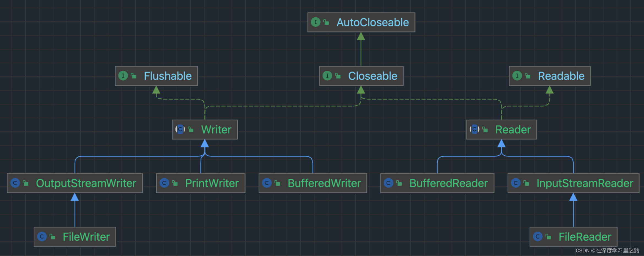The height and width of the screenshot is (256, 644).
Task: Select the AutoCloseable node label
Action: pyautogui.click(x=373, y=22)
